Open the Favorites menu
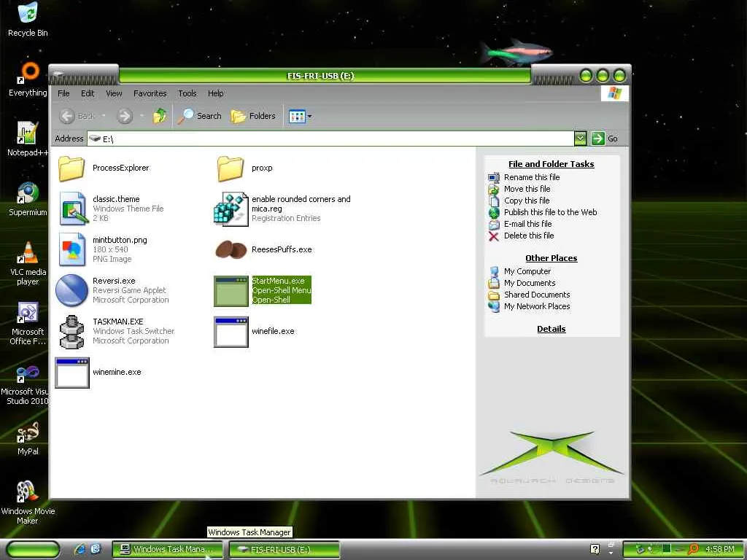 tap(150, 93)
